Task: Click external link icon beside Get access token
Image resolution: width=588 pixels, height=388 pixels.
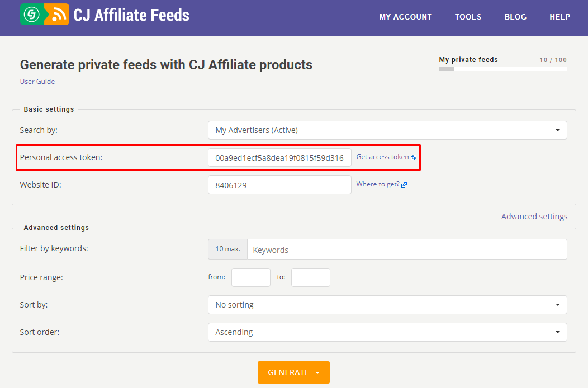Action: coord(414,157)
